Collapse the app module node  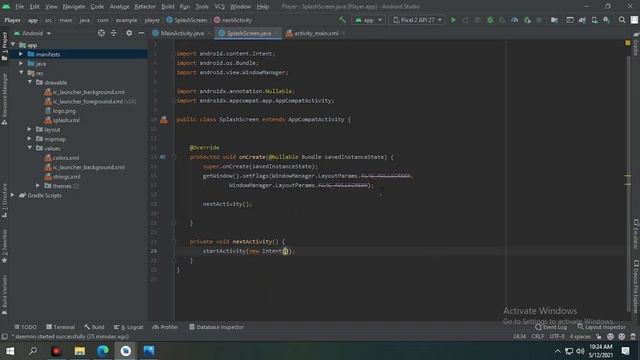click(x=13, y=45)
